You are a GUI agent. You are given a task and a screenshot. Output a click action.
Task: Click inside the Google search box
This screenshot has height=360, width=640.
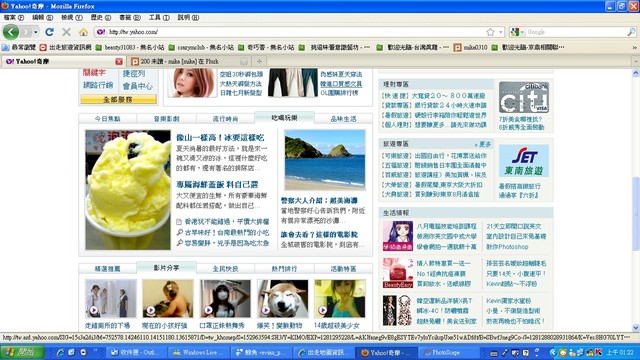(x=576, y=32)
